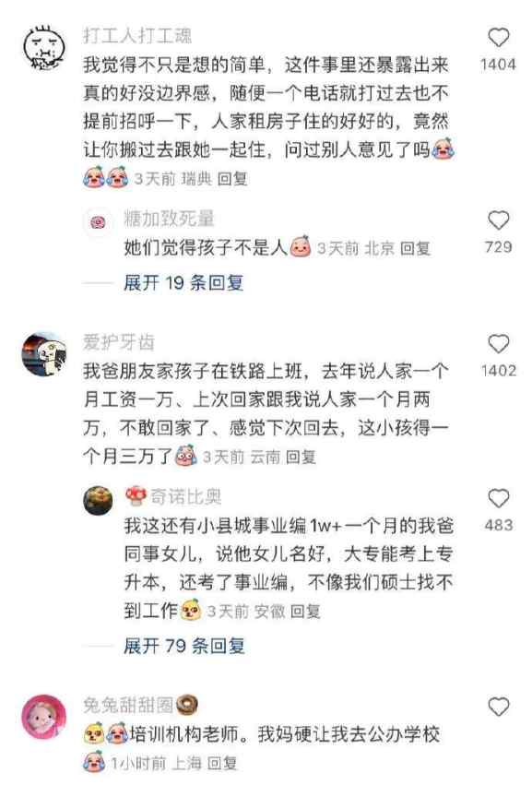Open 爱护牙齿's avatar picture
The height and width of the screenshot is (797, 532).
pyautogui.click(x=44, y=354)
